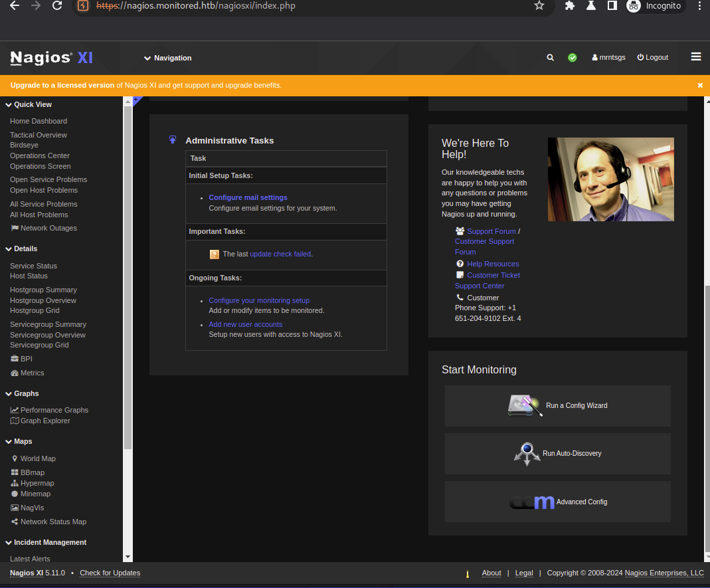Select Performance Graphs in the sidebar
Viewport: 710px width, 588px height.
click(x=54, y=410)
